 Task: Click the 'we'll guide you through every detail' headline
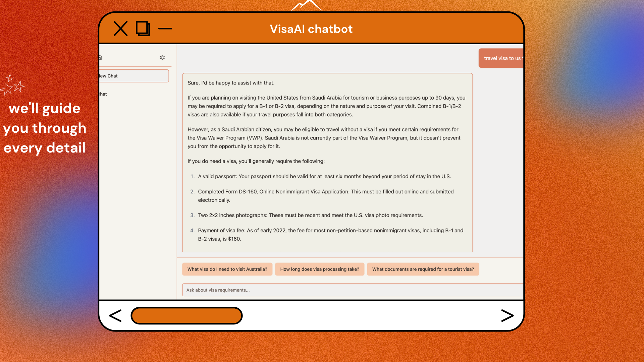[45, 128]
